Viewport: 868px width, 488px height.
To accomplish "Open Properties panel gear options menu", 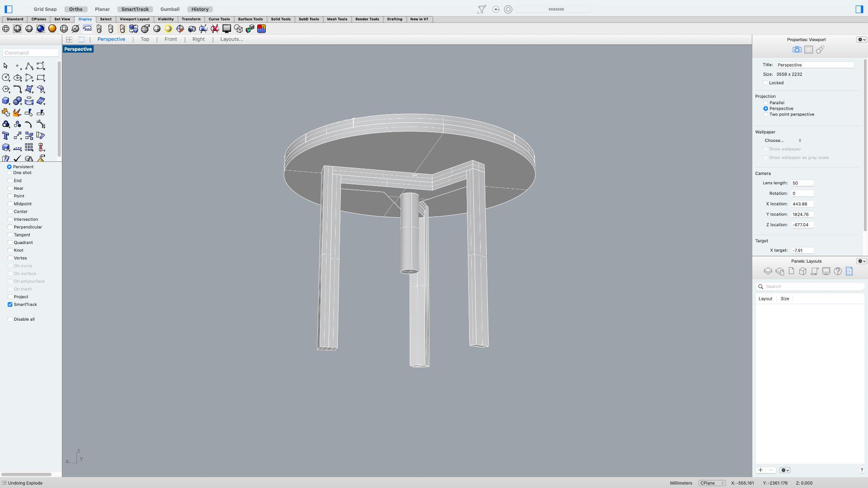I will point(861,39).
